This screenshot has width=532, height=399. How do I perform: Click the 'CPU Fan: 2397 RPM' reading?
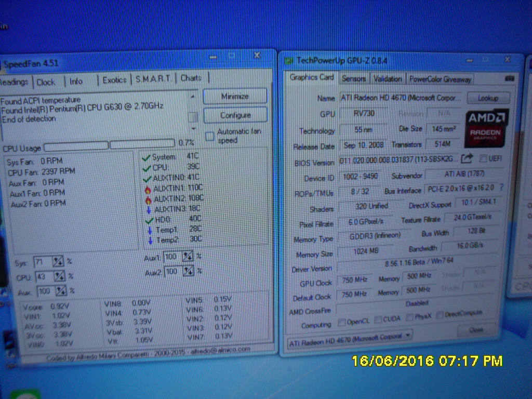click(x=41, y=171)
